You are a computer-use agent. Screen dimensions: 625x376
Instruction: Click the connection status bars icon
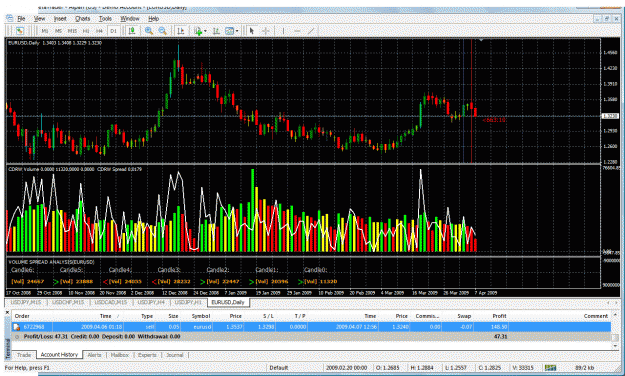550,367
